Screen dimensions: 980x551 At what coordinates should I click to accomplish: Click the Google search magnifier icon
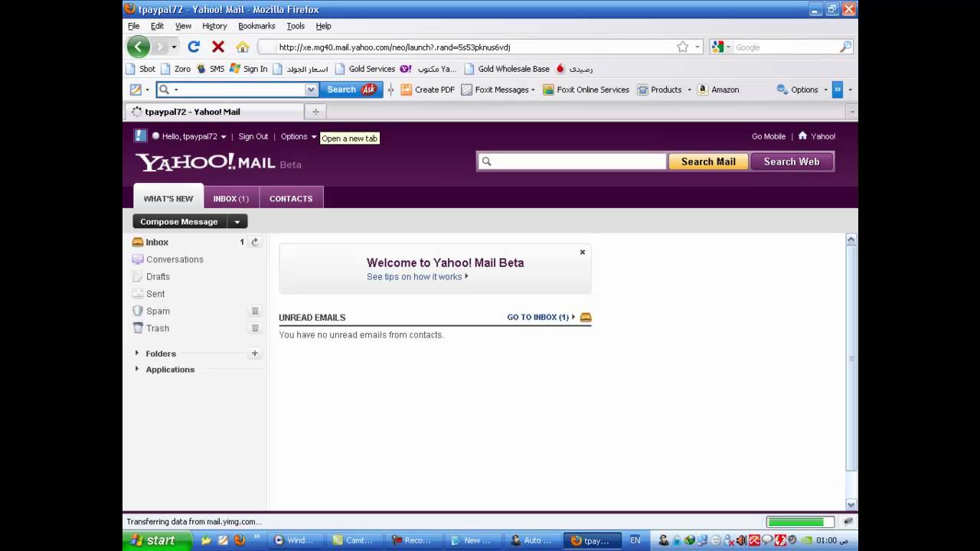point(845,47)
